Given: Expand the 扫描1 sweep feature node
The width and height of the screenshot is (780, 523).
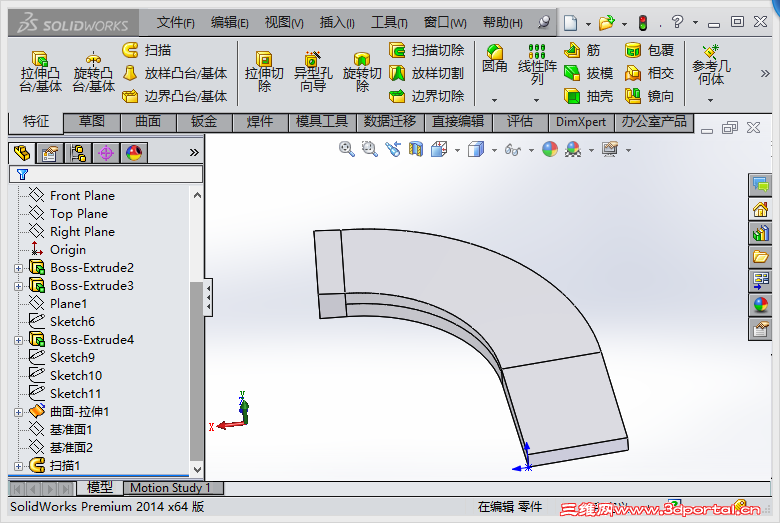Looking at the screenshot, I should pyautogui.click(x=18, y=466).
